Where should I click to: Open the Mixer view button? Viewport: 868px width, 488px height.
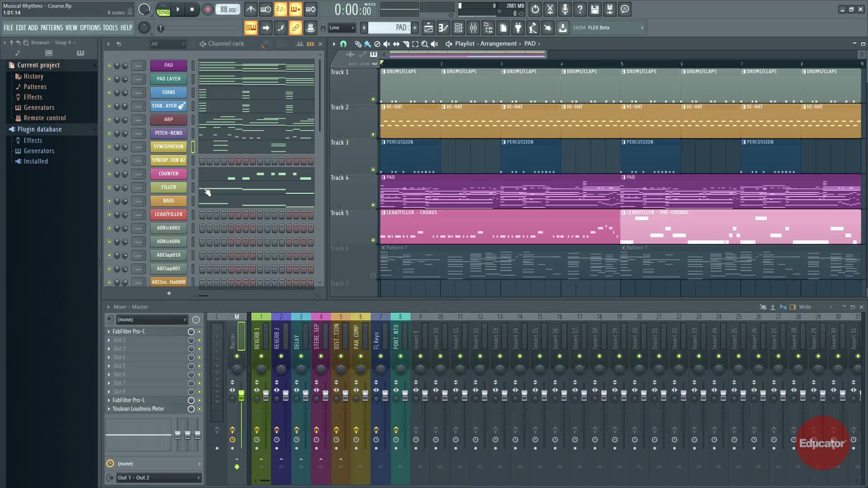[473, 28]
